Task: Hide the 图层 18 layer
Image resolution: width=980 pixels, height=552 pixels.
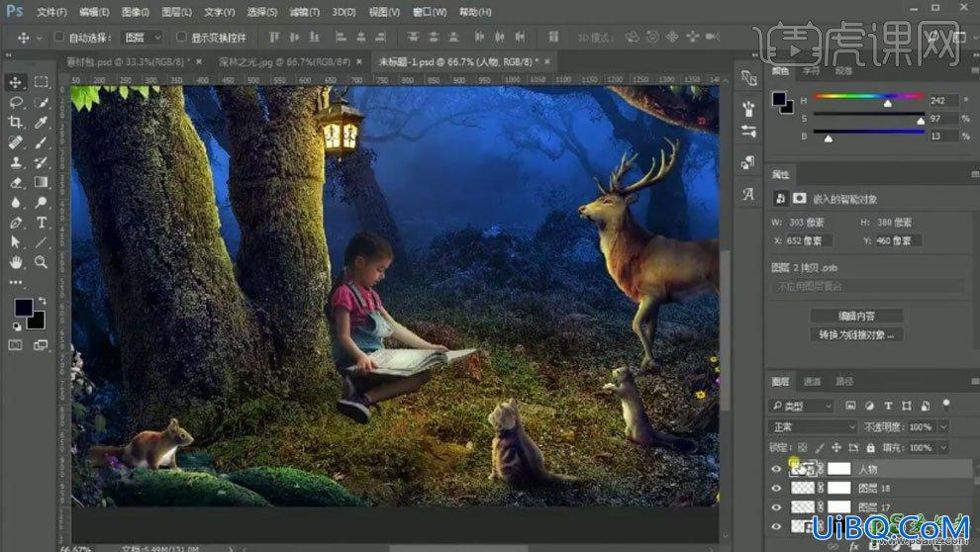Action: pyautogui.click(x=776, y=489)
